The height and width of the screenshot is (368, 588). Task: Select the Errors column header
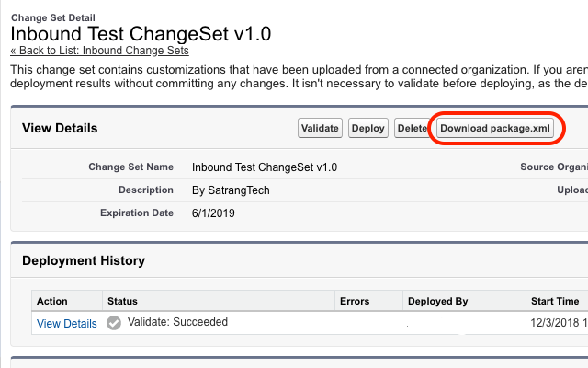(x=355, y=301)
